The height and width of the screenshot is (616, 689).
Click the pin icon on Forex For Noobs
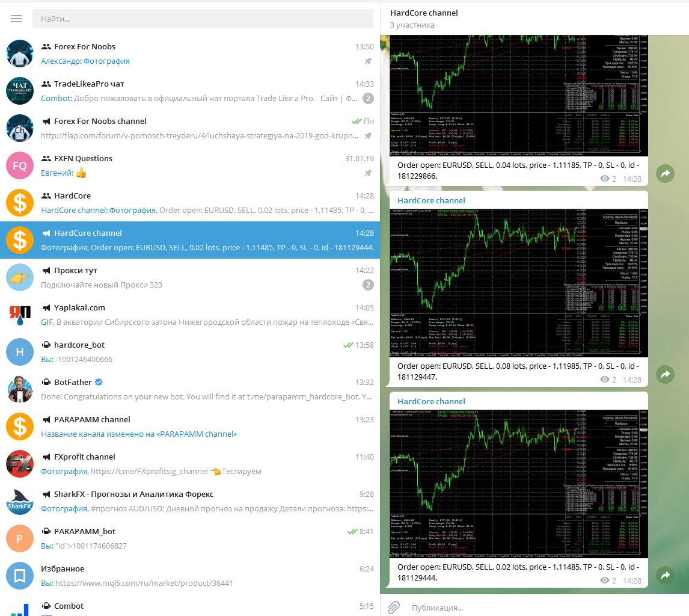pos(368,61)
